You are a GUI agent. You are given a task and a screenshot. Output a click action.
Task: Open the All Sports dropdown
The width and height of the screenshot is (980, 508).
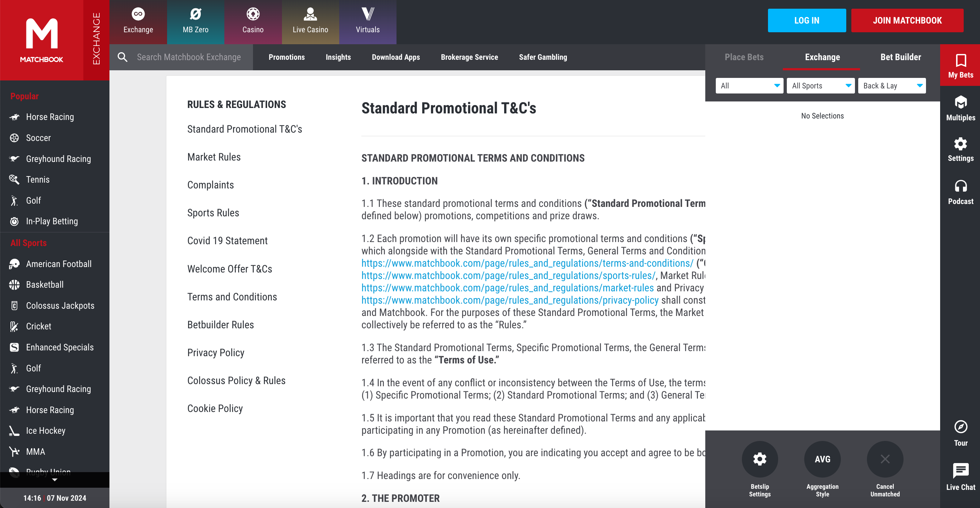click(x=821, y=86)
